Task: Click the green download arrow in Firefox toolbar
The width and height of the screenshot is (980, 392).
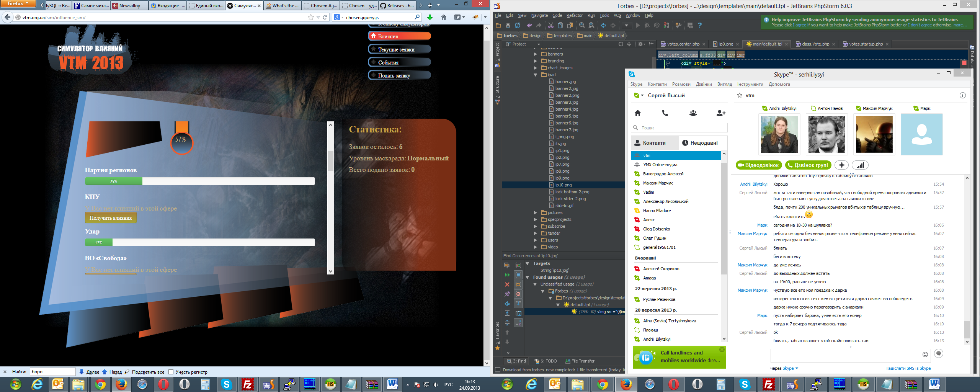Action: pos(430,17)
